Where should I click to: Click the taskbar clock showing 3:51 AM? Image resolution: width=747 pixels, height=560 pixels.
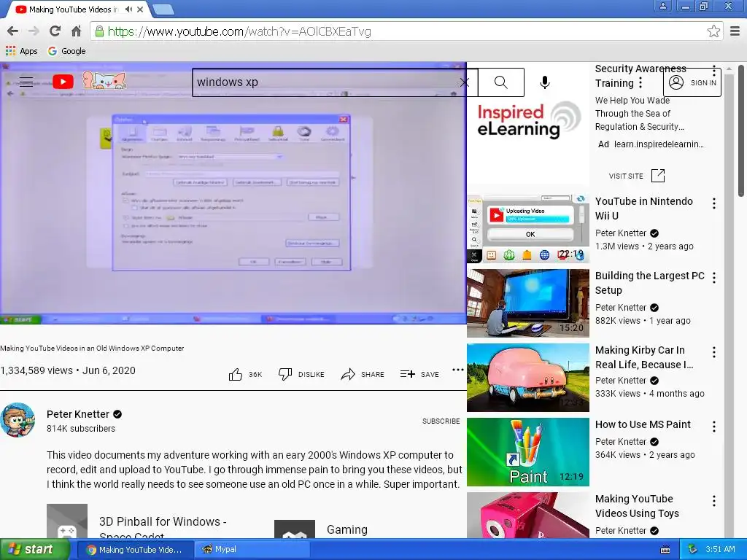tap(720, 549)
